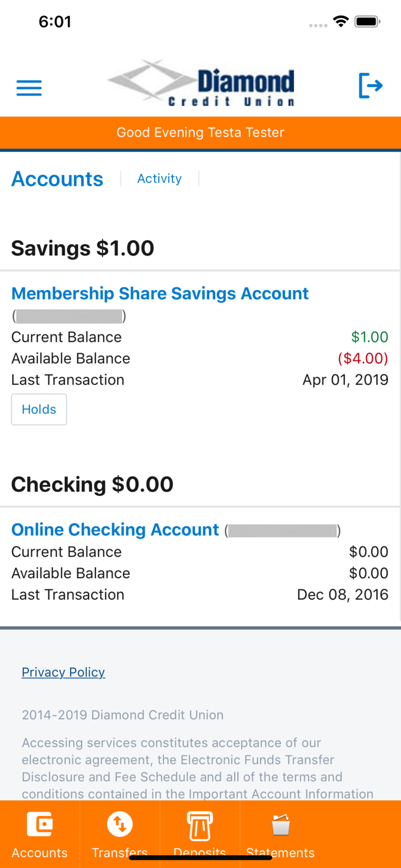View the Online Checking Account
Viewport: 401px width, 868px height.
tap(115, 529)
